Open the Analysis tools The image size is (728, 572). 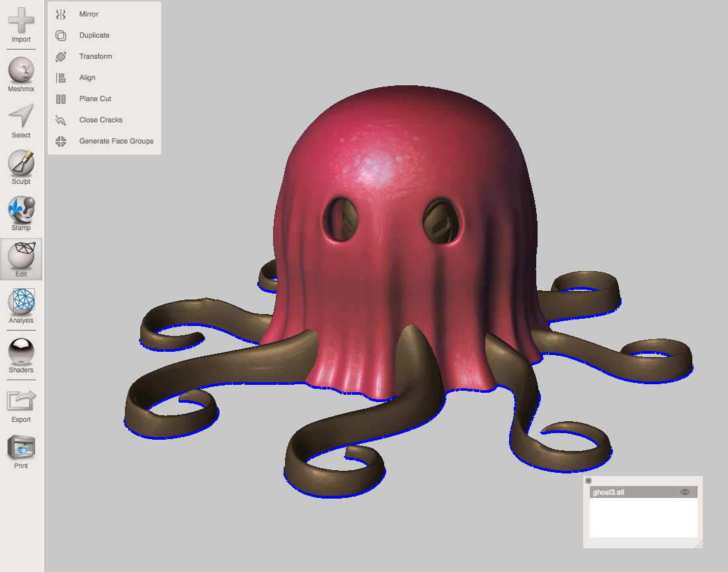tap(20, 304)
